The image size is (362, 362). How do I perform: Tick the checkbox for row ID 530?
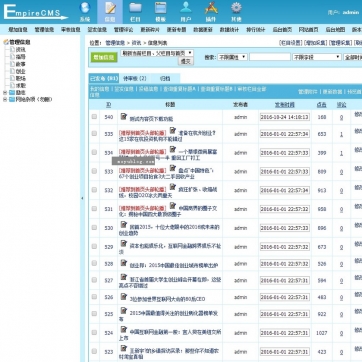point(94,227)
